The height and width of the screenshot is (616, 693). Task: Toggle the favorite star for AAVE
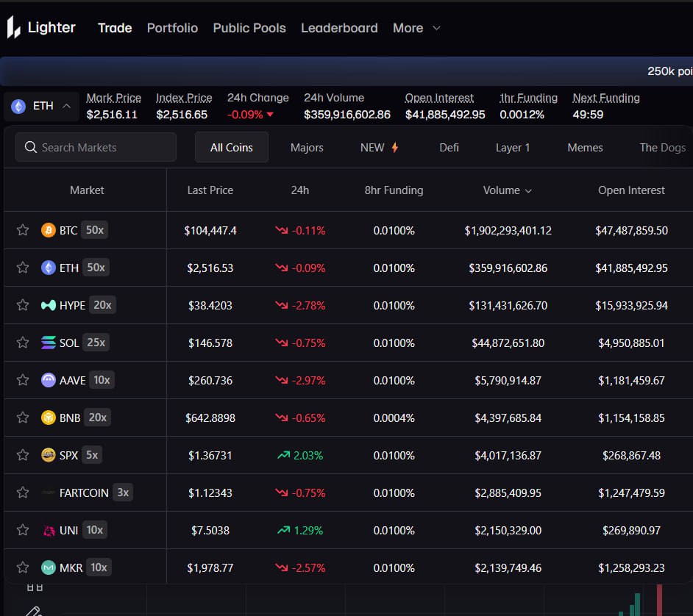(23, 380)
